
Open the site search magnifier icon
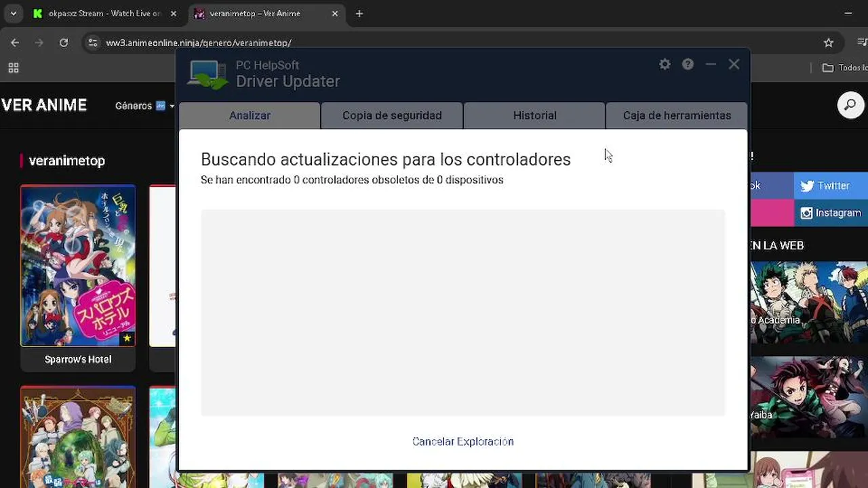click(850, 105)
